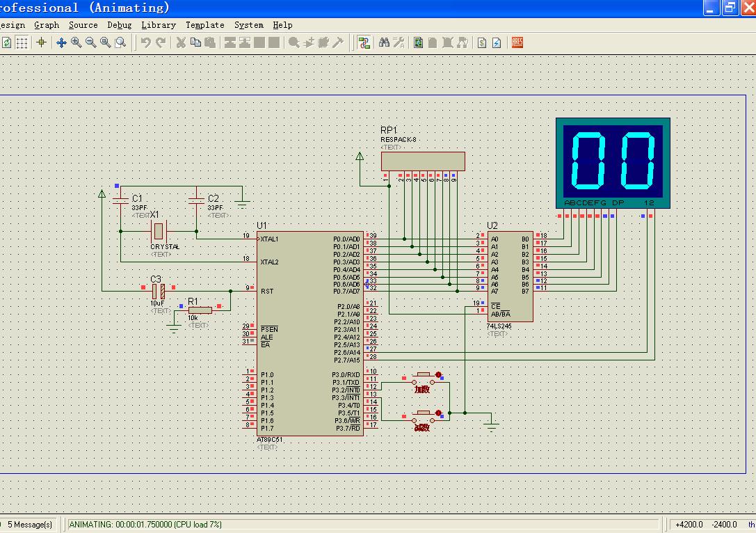This screenshot has width=756, height=533.
Task: Click the Redo arrow icon
Action: click(161, 42)
